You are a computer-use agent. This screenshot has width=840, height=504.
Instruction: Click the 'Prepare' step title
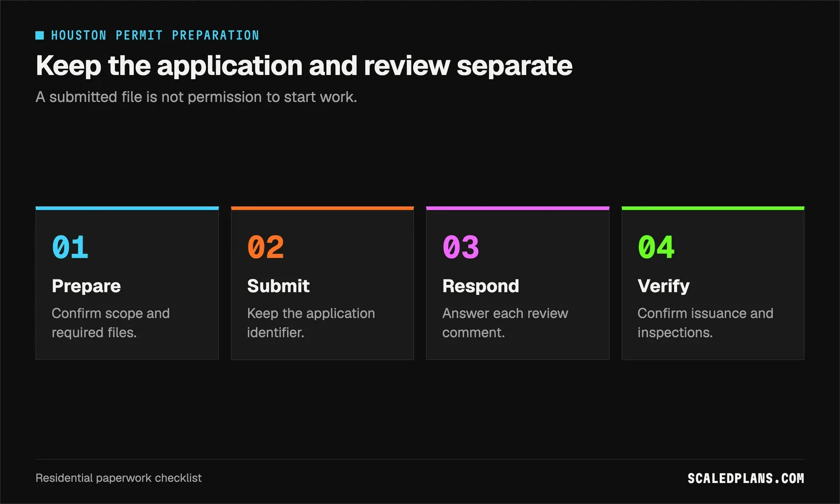pos(86,286)
